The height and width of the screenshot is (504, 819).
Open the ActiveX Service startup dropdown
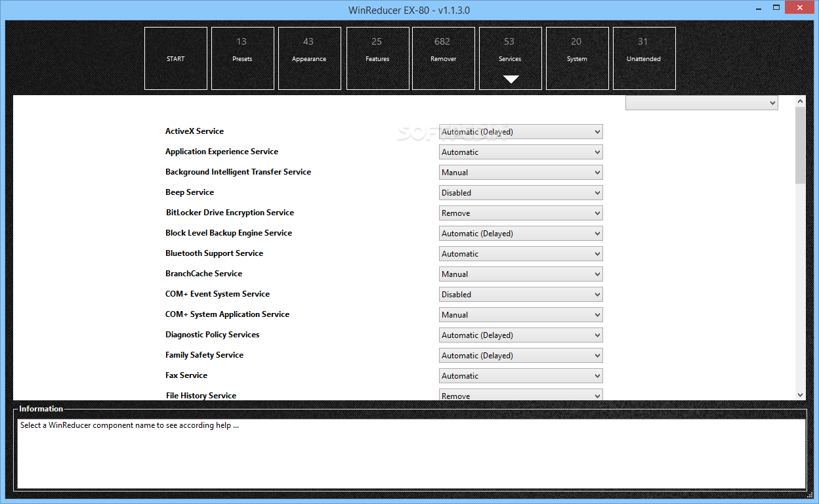(x=521, y=132)
